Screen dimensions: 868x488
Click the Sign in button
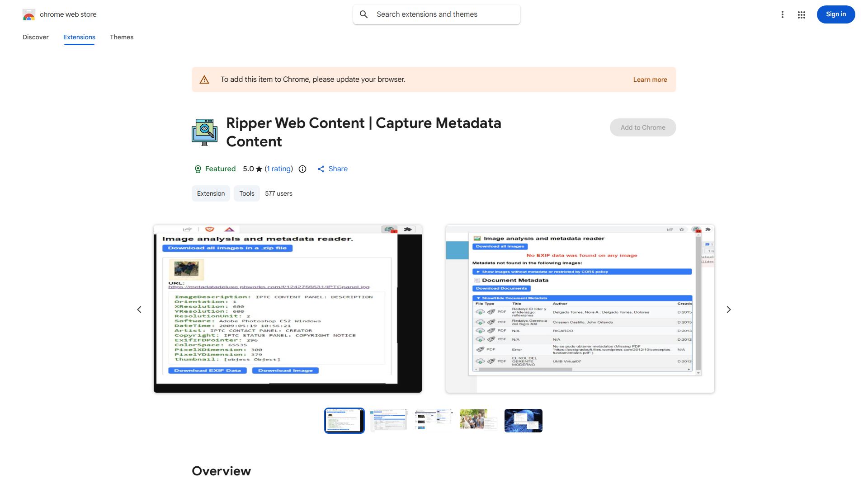[835, 14]
